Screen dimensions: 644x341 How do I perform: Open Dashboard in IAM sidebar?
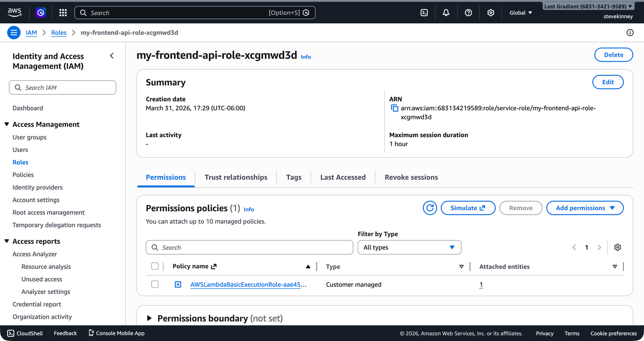click(28, 108)
